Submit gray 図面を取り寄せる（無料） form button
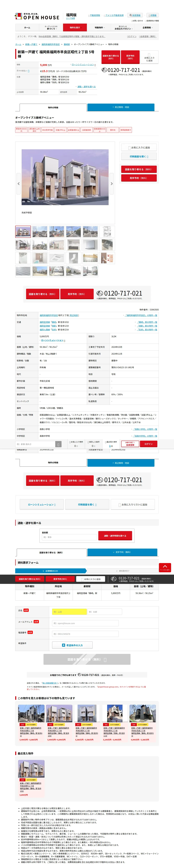This screenshot has height=868, width=174. click(87, 659)
